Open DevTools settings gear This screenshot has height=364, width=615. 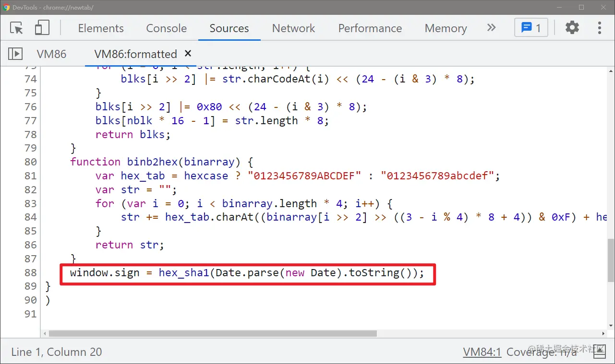572,28
